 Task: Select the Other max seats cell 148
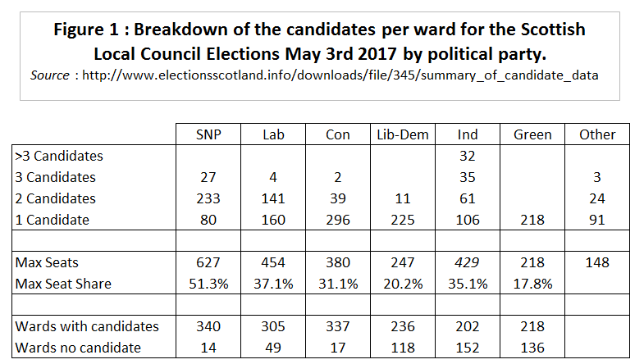(597, 262)
